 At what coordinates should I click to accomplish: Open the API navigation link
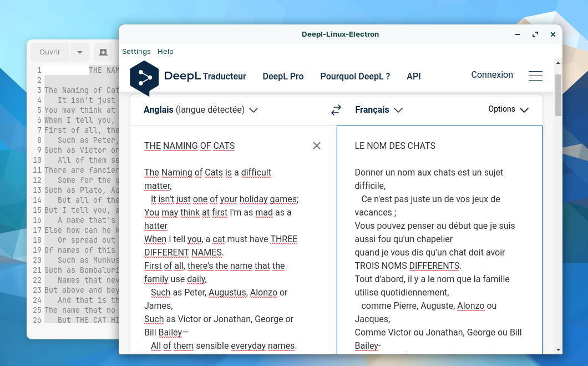pyautogui.click(x=414, y=77)
